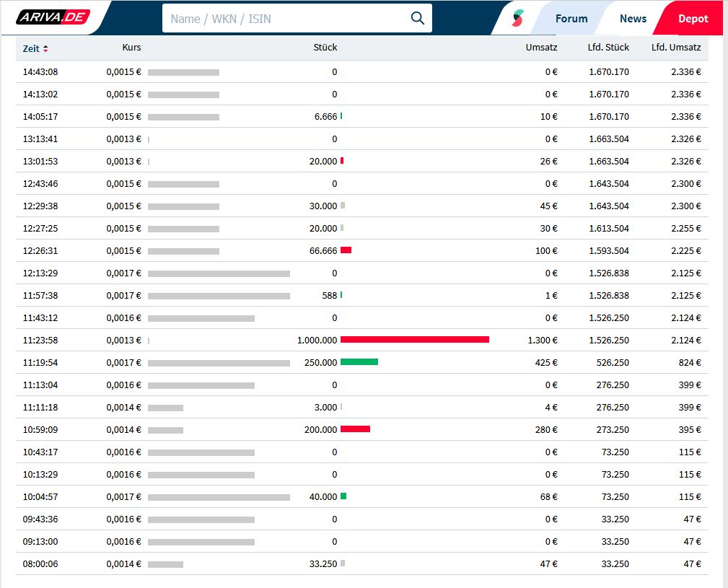Viewport: 728px width, 588px height.
Task: Click the green bar for 250.000 Stück
Action: coord(359,362)
